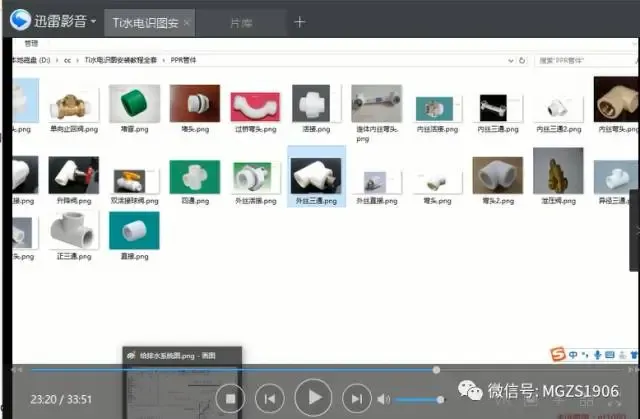Open a new tab with plus icon
Screen dimensions: 640x419
tap(300, 22)
